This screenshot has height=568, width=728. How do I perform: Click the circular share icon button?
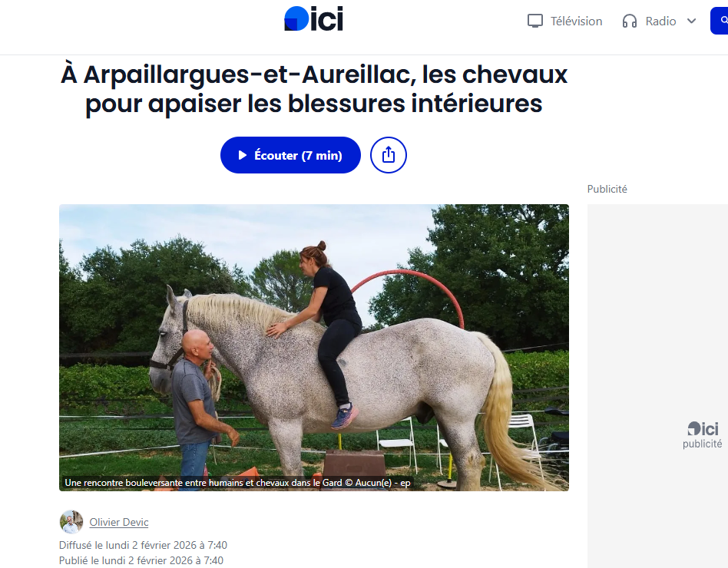(x=389, y=155)
